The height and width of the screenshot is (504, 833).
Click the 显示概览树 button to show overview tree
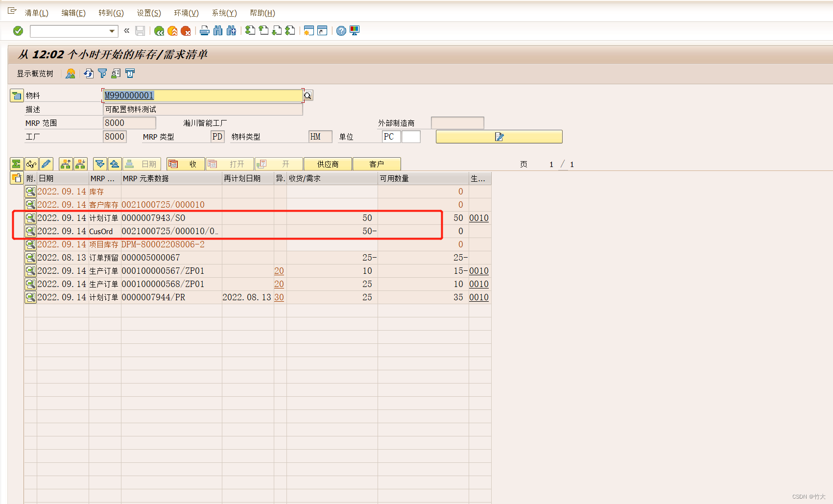(x=36, y=73)
